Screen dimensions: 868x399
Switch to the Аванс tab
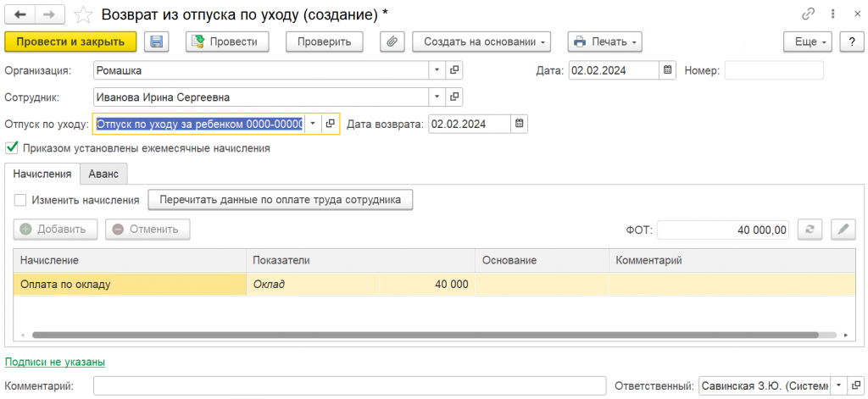(x=104, y=173)
